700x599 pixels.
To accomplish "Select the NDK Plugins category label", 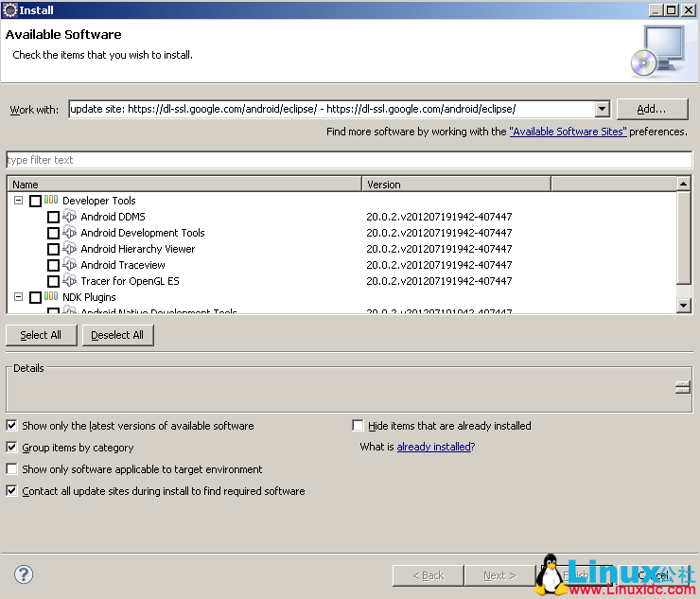I will (89, 297).
